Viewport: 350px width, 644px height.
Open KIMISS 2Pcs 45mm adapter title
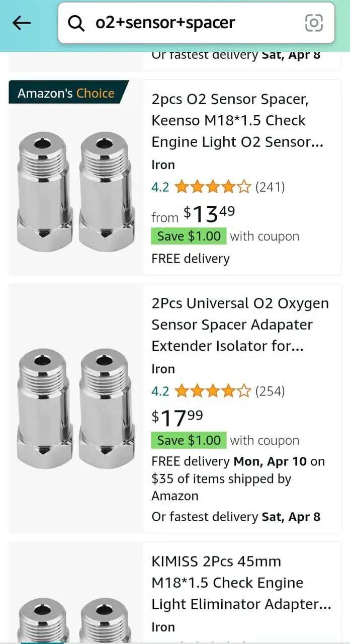[x=241, y=583]
